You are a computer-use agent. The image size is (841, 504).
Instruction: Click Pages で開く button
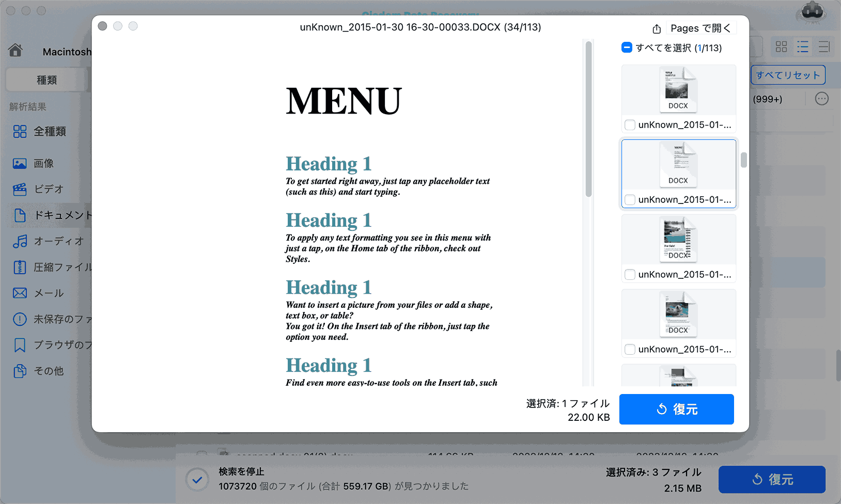point(700,28)
